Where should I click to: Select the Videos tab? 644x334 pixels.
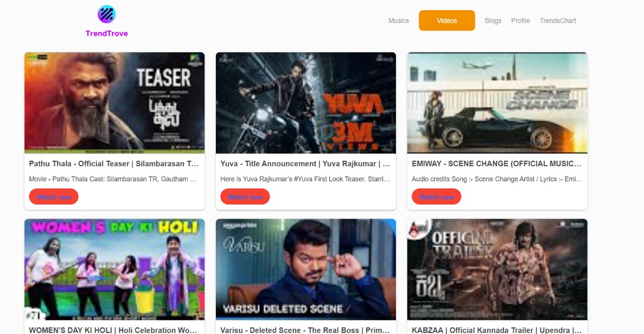tap(447, 21)
